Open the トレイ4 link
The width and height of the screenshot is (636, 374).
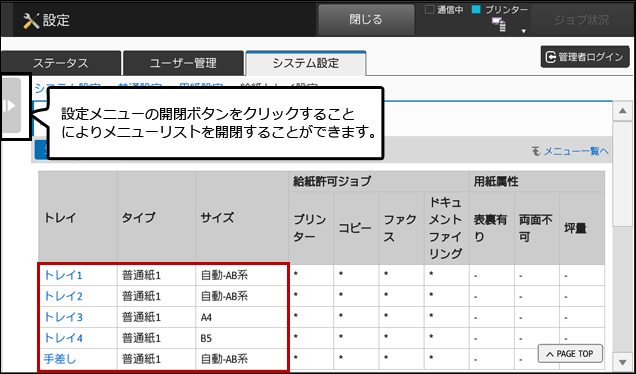(63, 338)
